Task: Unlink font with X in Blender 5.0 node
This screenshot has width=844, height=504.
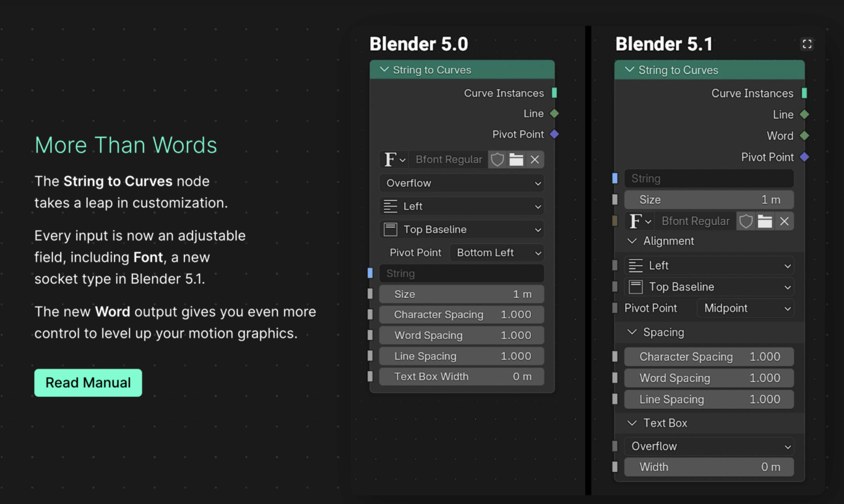Action: (535, 159)
